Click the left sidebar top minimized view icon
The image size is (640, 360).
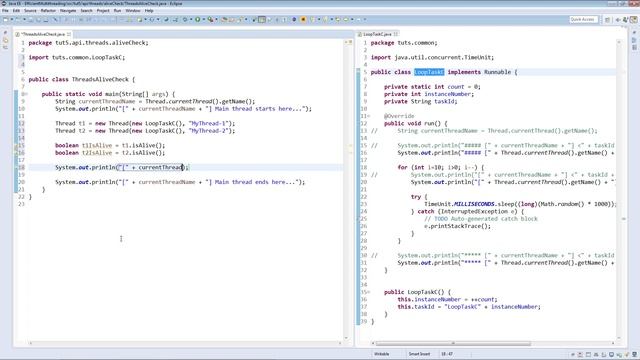(5, 33)
